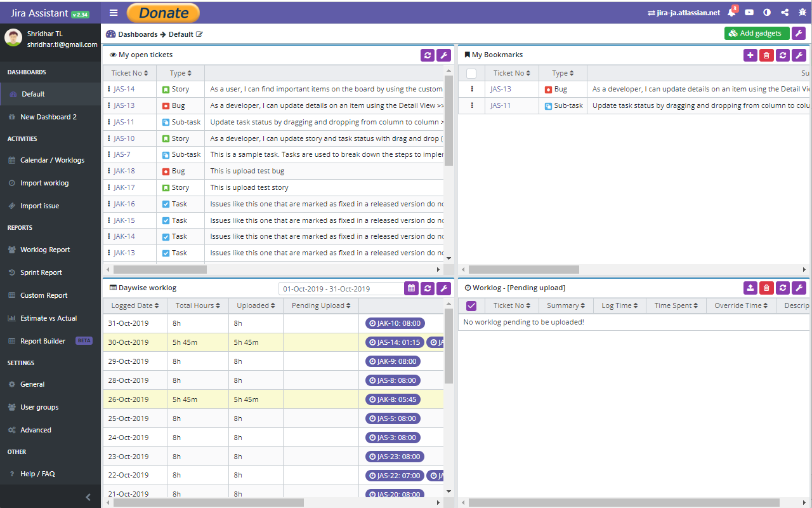
Task: Click jira-ja.atlassian.net instance switcher
Action: 684,13
